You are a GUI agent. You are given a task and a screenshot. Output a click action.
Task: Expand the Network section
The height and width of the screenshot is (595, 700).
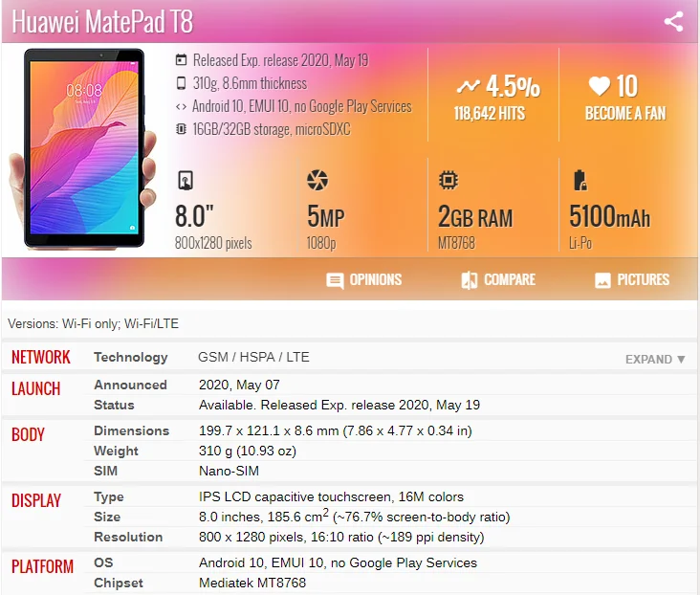click(x=655, y=359)
